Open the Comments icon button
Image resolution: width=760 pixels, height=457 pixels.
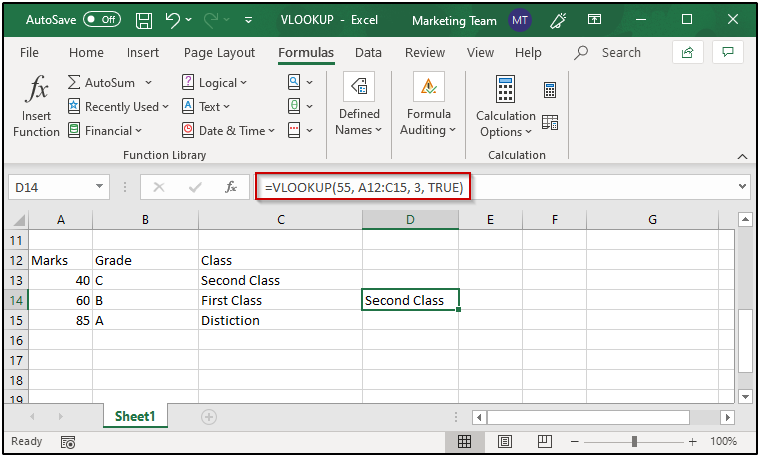click(x=728, y=52)
